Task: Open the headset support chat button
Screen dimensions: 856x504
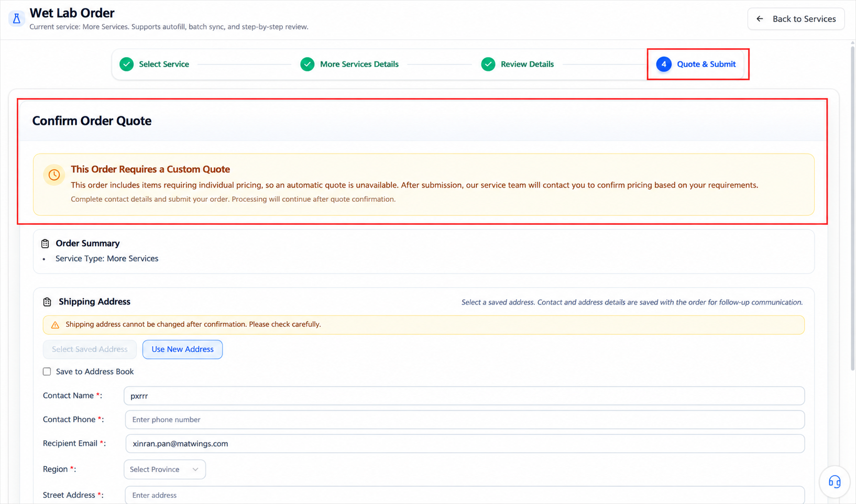Action: [835, 481]
